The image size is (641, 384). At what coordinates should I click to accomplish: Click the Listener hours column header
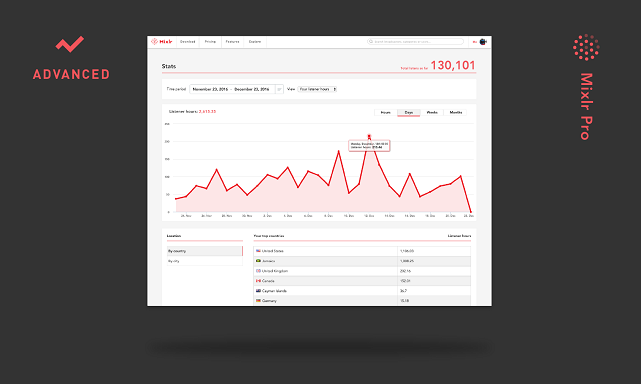pyautogui.click(x=459, y=236)
